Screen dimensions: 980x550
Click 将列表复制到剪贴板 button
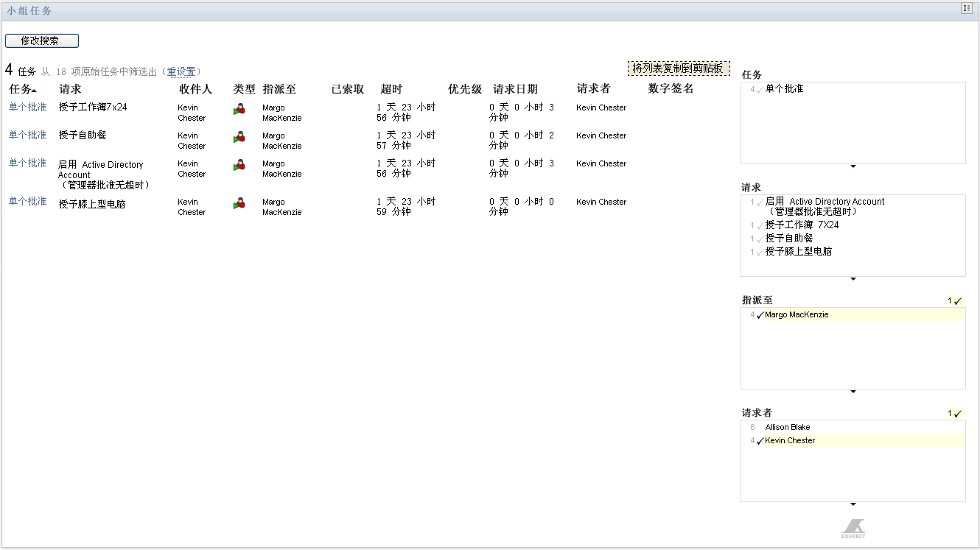tap(679, 68)
